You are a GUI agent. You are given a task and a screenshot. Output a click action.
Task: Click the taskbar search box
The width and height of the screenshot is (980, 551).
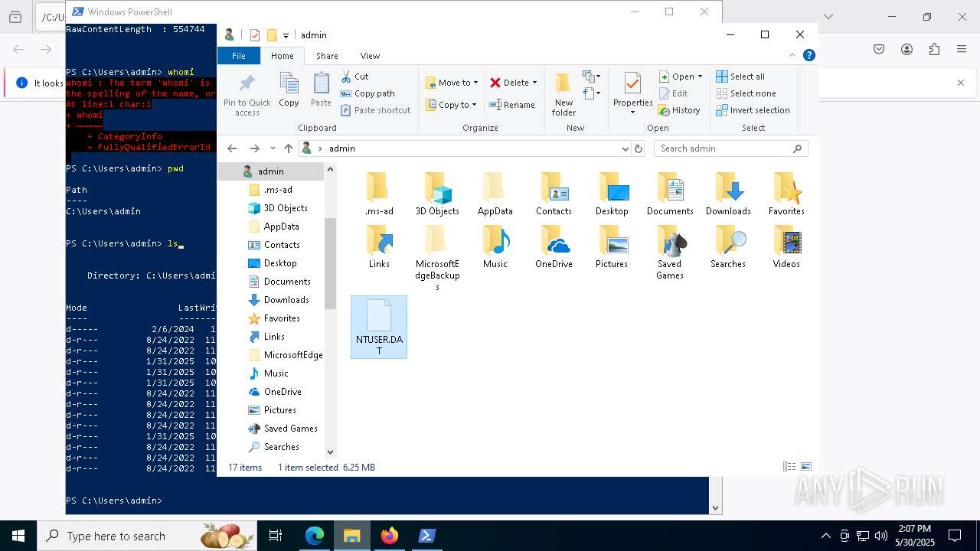point(148,536)
